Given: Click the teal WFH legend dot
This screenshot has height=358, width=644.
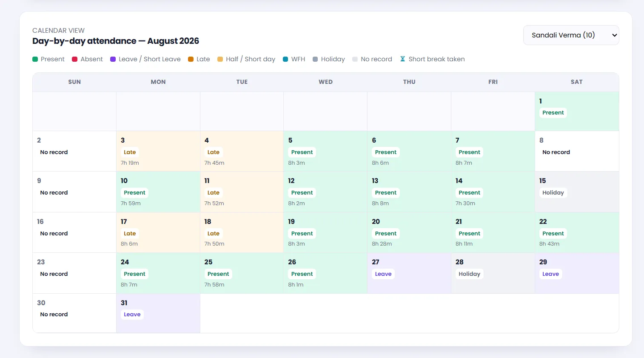Looking at the screenshot, I should pyautogui.click(x=285, y=59).
